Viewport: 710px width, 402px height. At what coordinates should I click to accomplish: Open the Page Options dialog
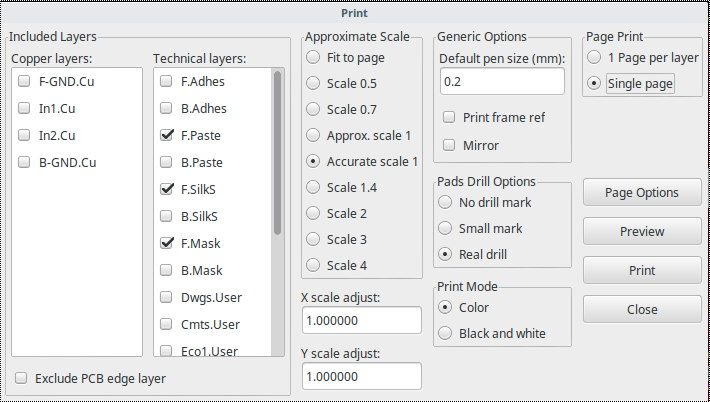tap(642, 193)
